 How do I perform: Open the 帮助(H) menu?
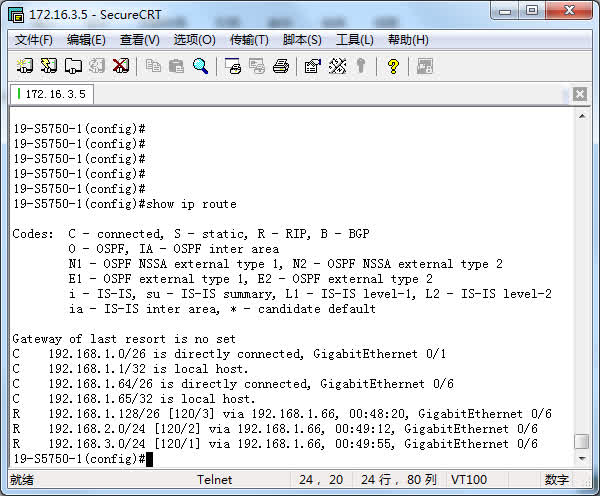pyautogui.click(x=408, y=40)
